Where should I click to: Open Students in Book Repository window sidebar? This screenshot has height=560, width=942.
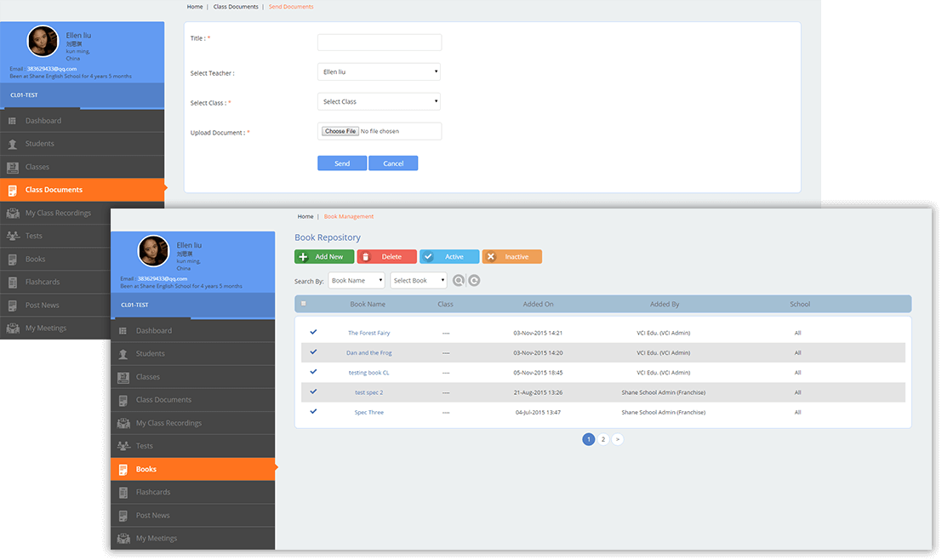(193, 354)
